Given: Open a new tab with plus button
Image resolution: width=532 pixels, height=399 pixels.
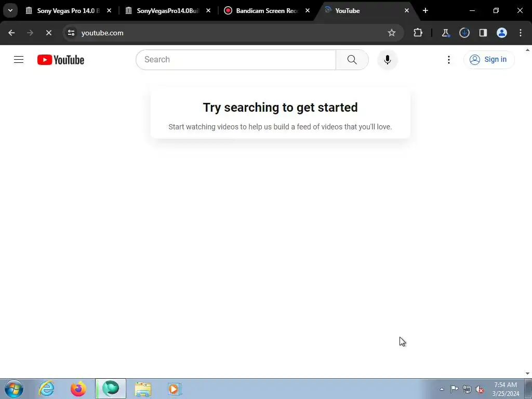Looking at the screenshot, I should (425, 10).
